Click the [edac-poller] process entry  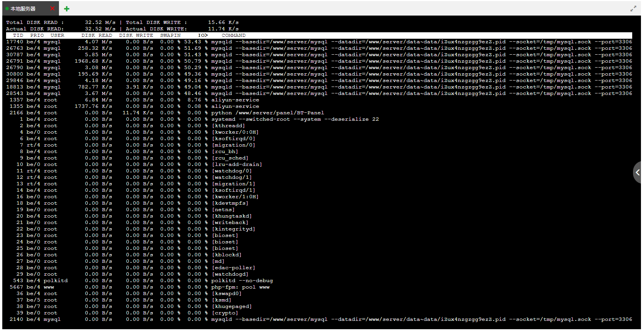tap(233, 268)
